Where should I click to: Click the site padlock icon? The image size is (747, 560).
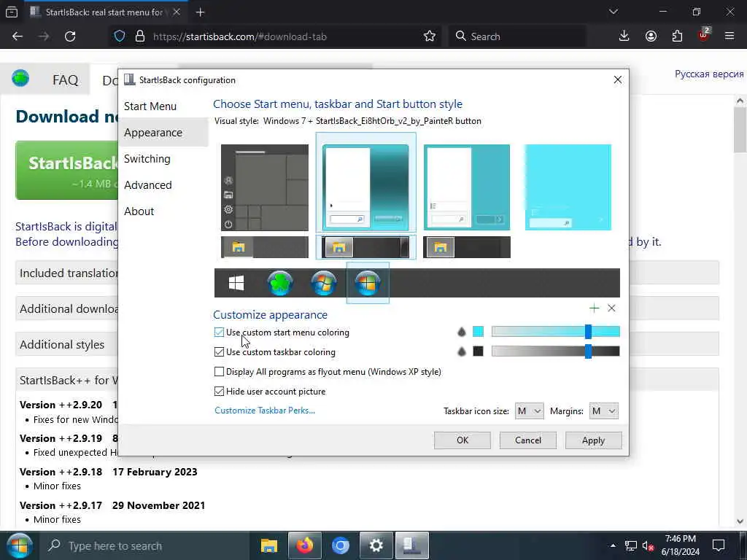tap(139, 36)
